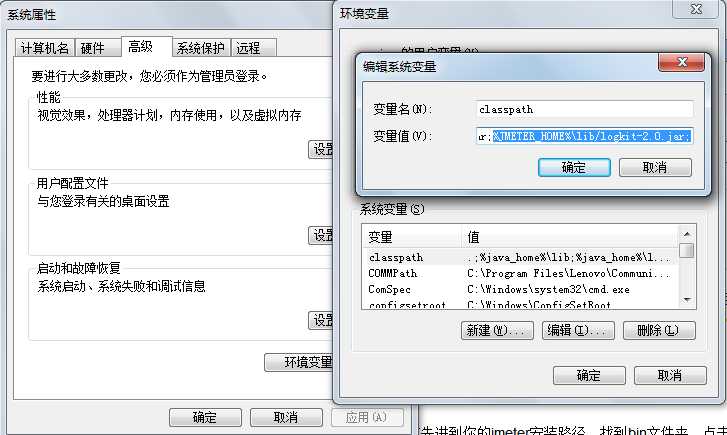Close the Edit System Variable dialog

pyautogui.click(x=682, y=62)
